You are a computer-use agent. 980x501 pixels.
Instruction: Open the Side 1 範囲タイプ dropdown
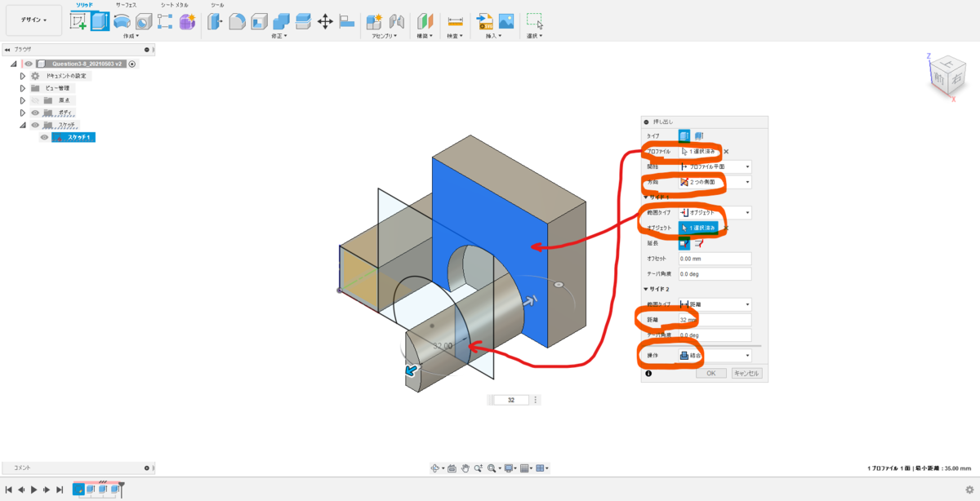pos(715,212)
